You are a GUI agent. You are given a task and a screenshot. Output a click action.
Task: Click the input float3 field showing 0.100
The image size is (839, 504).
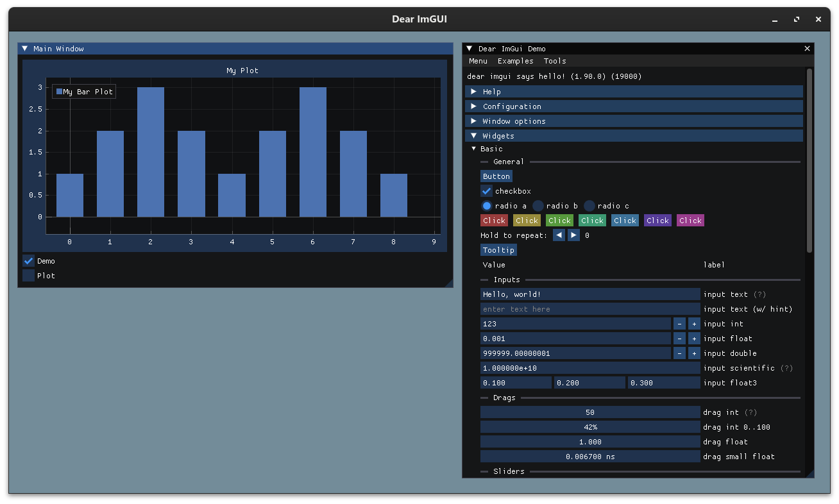coord(516,383)
